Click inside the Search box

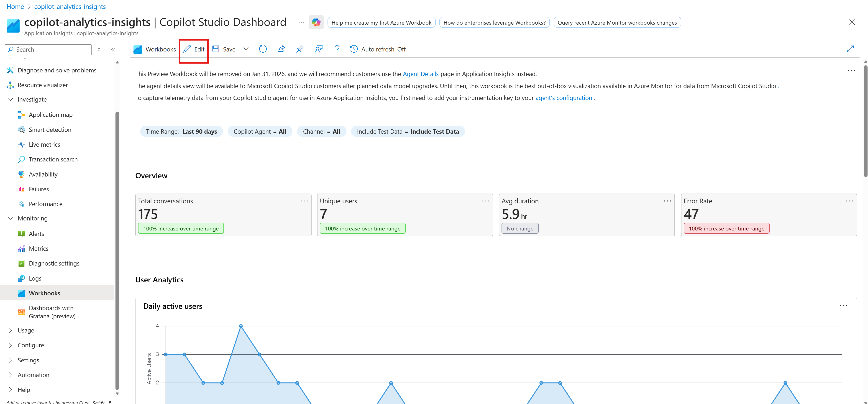click(47, 49)
